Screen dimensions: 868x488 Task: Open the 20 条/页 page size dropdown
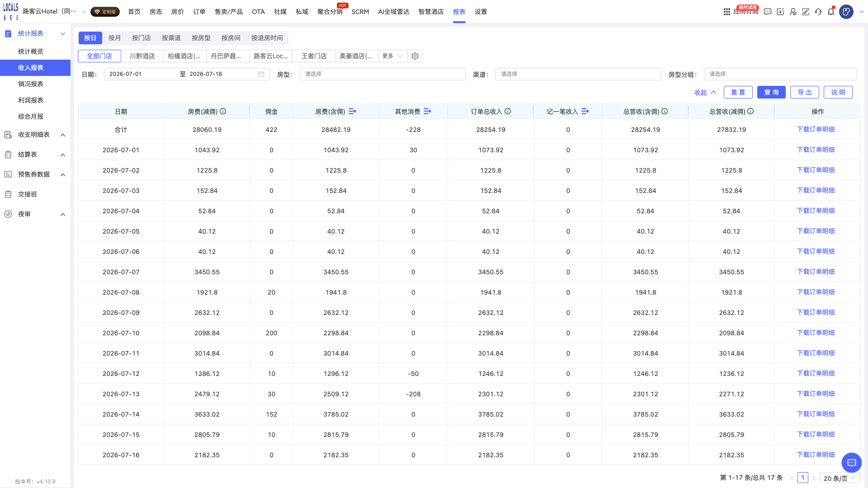coord(840,478)
